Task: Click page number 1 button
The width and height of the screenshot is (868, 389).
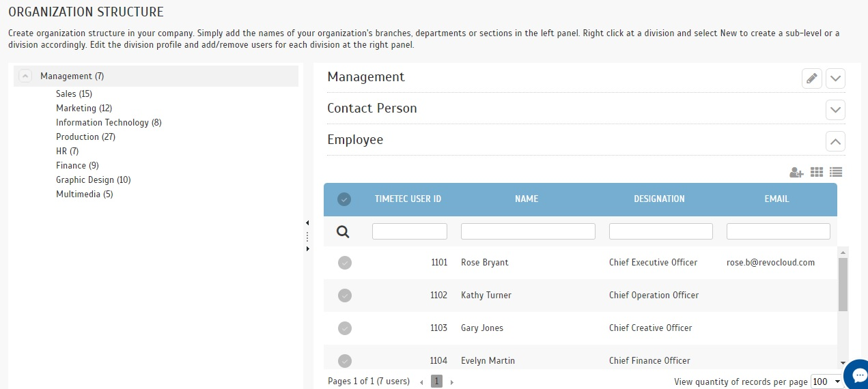Action: pyautogui.click(x=436, y=381)
